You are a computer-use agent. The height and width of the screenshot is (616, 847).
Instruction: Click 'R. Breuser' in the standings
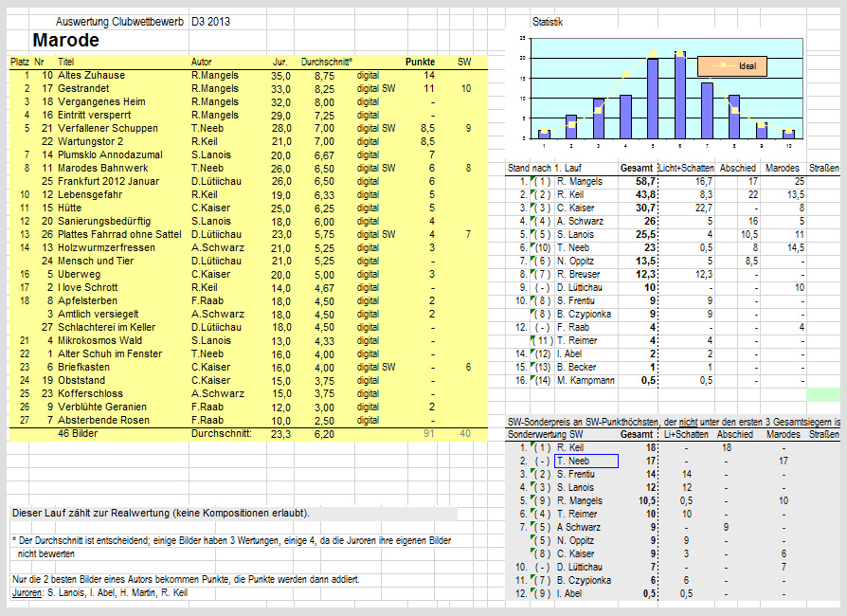[578, 274]
